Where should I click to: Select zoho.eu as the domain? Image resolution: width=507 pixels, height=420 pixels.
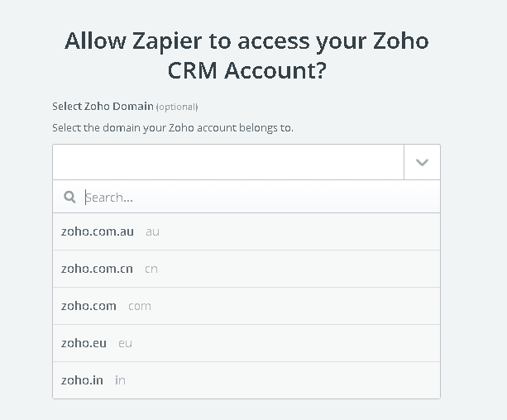84,343
